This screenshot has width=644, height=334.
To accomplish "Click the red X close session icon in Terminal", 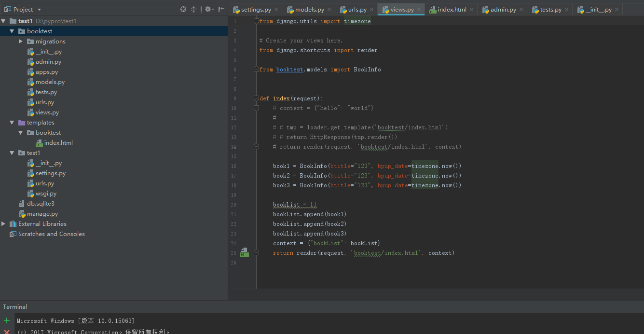I will click(x=7, y=332).
